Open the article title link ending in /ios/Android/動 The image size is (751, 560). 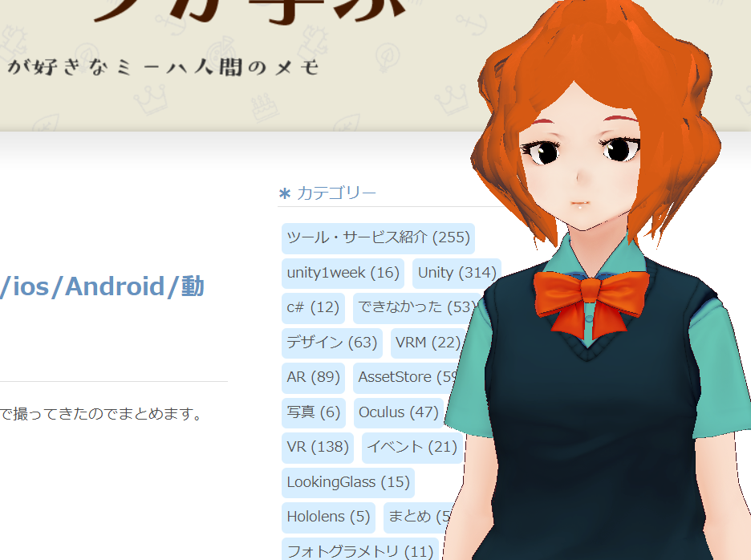point(102,287)
